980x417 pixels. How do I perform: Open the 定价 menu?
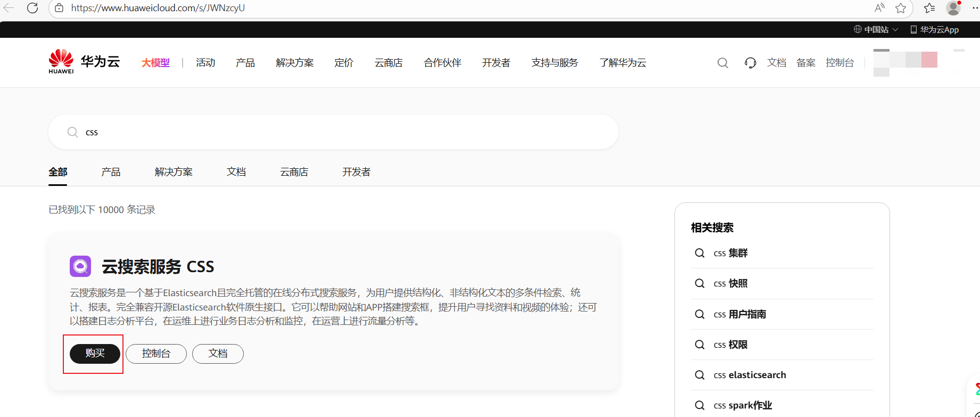tap(344, 63)
